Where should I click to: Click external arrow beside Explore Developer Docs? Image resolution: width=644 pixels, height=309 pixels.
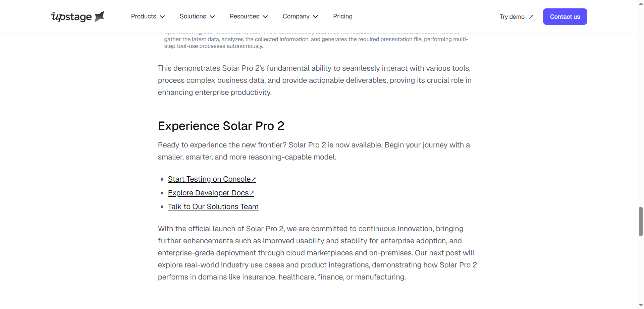(x=252, y=193)
